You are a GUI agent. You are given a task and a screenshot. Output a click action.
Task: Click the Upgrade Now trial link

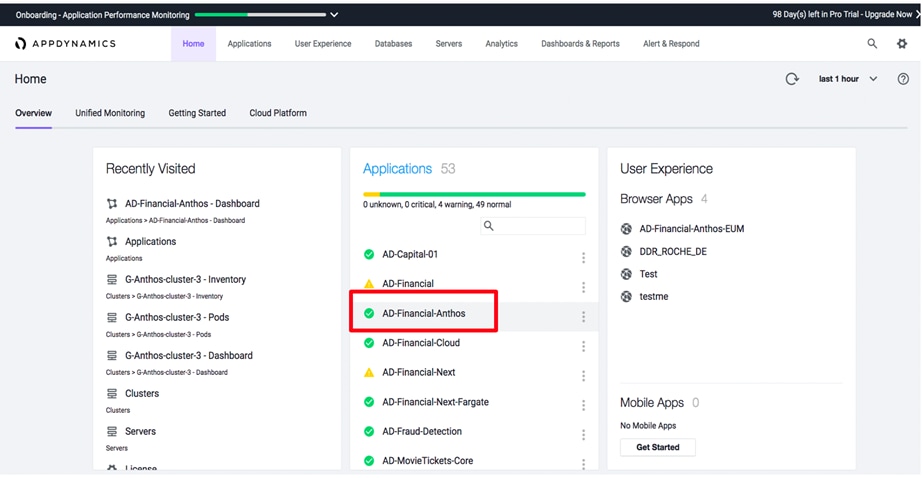click(888, 15)
